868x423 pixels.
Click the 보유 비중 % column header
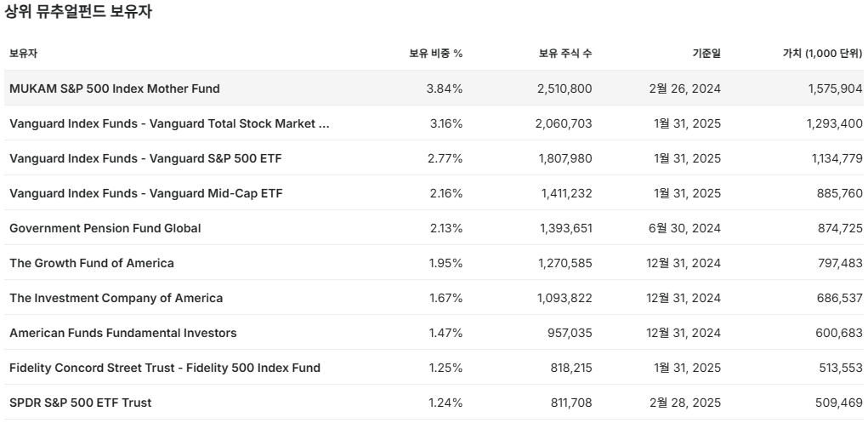pyautogui.click(x=436, y=54)
